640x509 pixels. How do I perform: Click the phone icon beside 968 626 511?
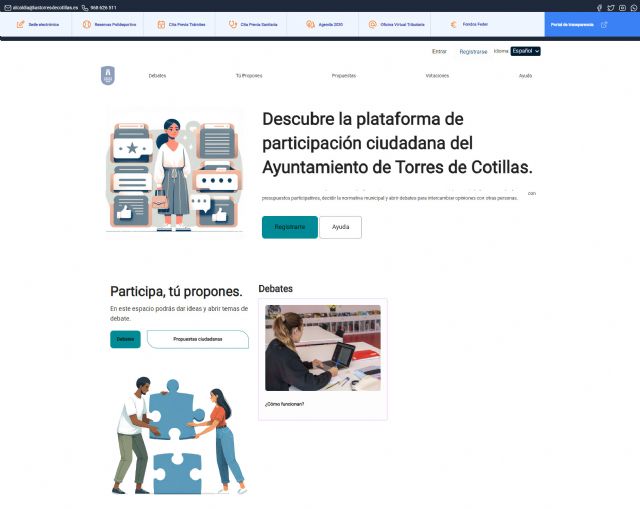tap(85, 7)
